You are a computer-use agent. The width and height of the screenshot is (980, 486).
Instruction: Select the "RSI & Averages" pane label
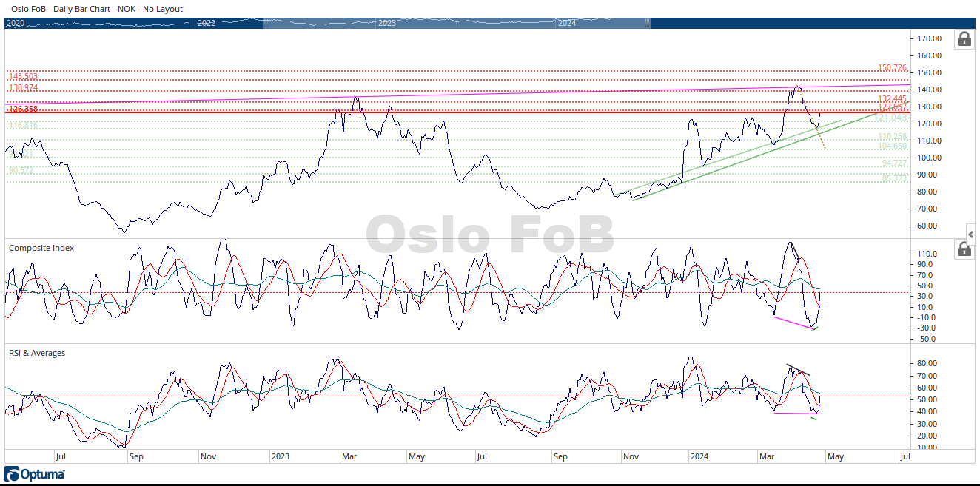[37, 353]
